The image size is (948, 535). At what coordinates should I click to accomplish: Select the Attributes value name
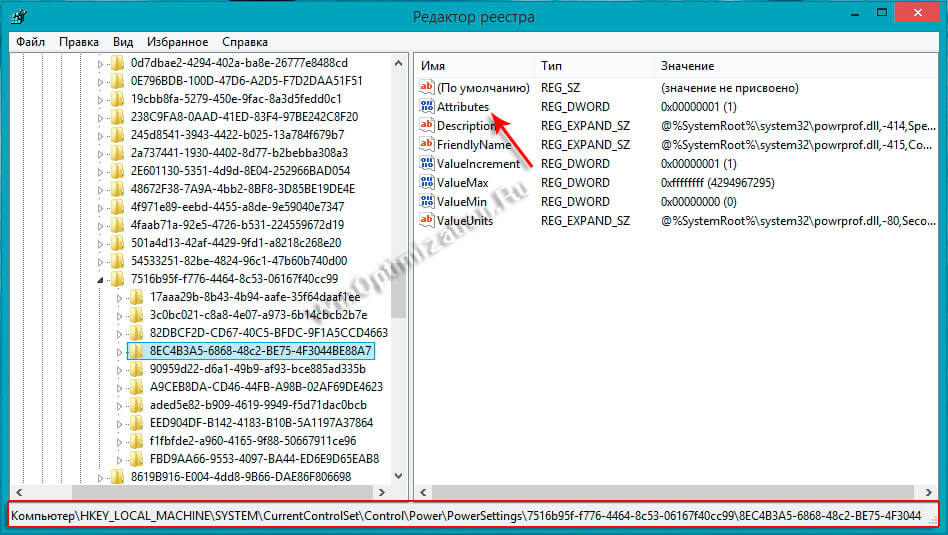(463, 107)
